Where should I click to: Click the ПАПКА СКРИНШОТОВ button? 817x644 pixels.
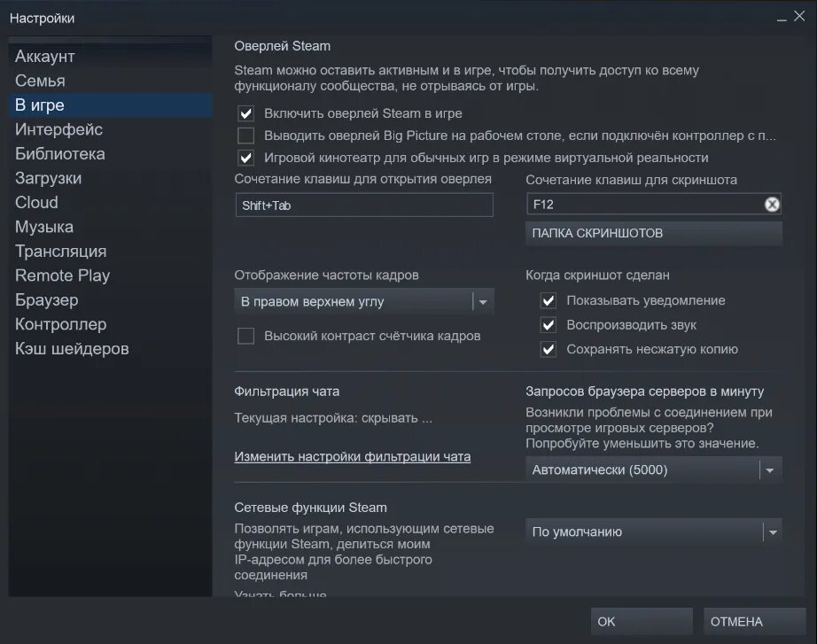tap(653, 234)
